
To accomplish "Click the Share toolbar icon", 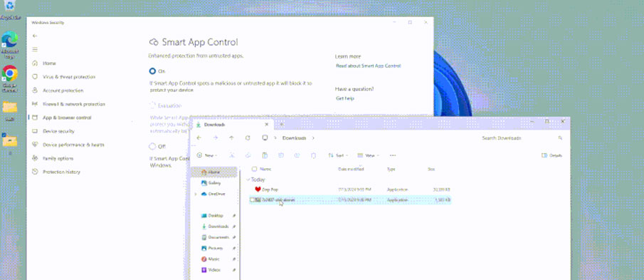I will pos(297,155).
